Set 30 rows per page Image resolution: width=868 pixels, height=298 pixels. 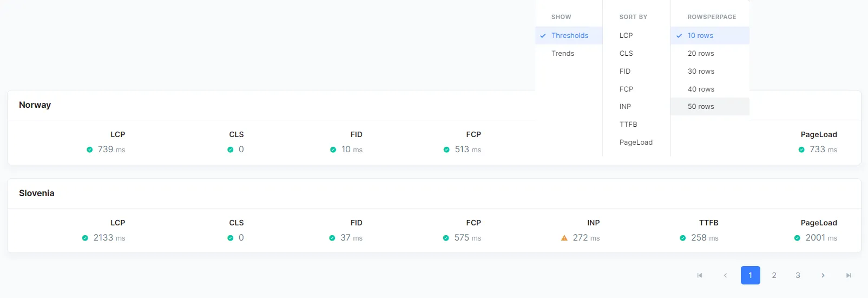tap(701, 72)
